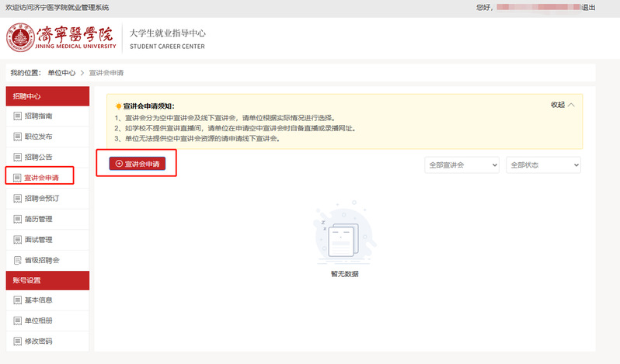Click the 退出 logout link
The image size is (620, 364).
pyautogui.click(x=588, y=7)
